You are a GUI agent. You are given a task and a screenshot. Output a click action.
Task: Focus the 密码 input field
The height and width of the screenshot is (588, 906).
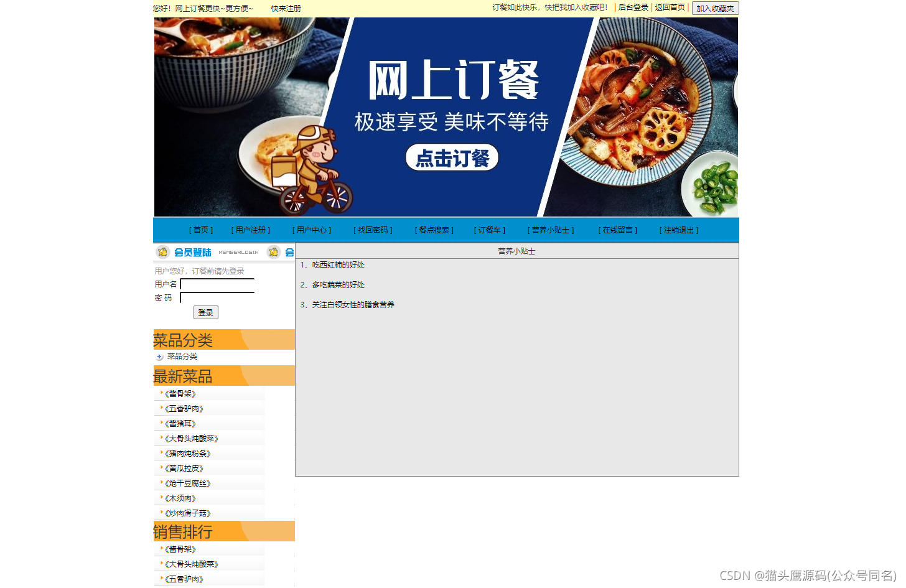coord(217,297)
